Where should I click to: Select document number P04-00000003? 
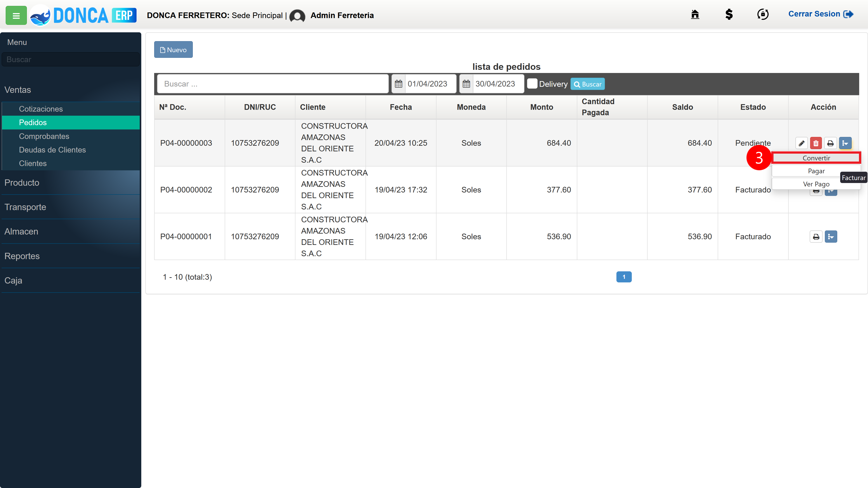click(x=186, y=143)
